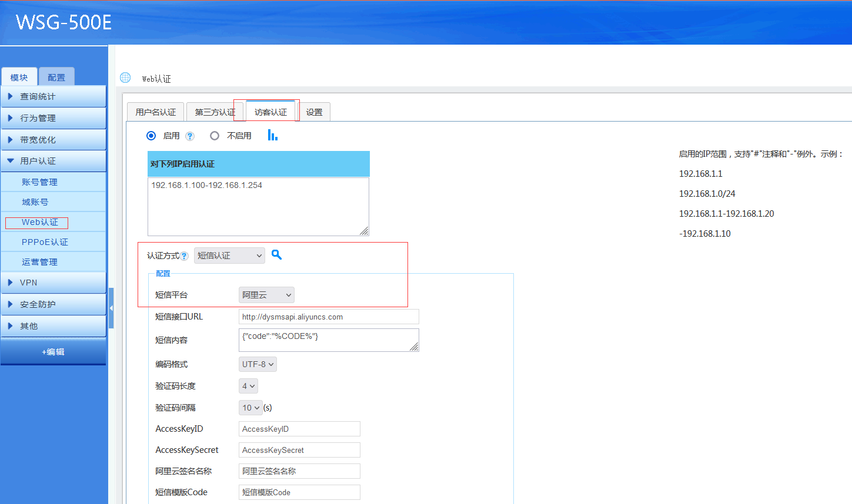Open the 短信平台 dropdown showing 阿里云
Screen dimensions: 852x504
click(x=266, y=295)
